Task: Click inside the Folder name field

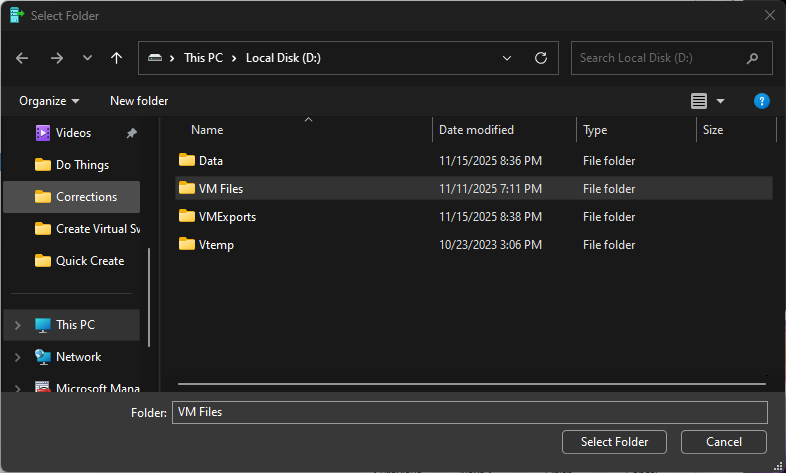Action: click(469, 412)
